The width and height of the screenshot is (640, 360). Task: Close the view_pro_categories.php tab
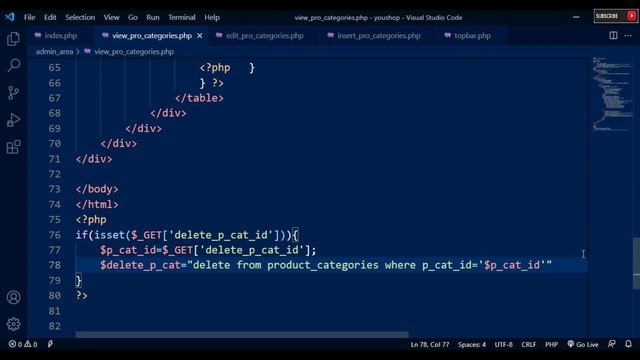pyautogui.click(x=200, y=36)
